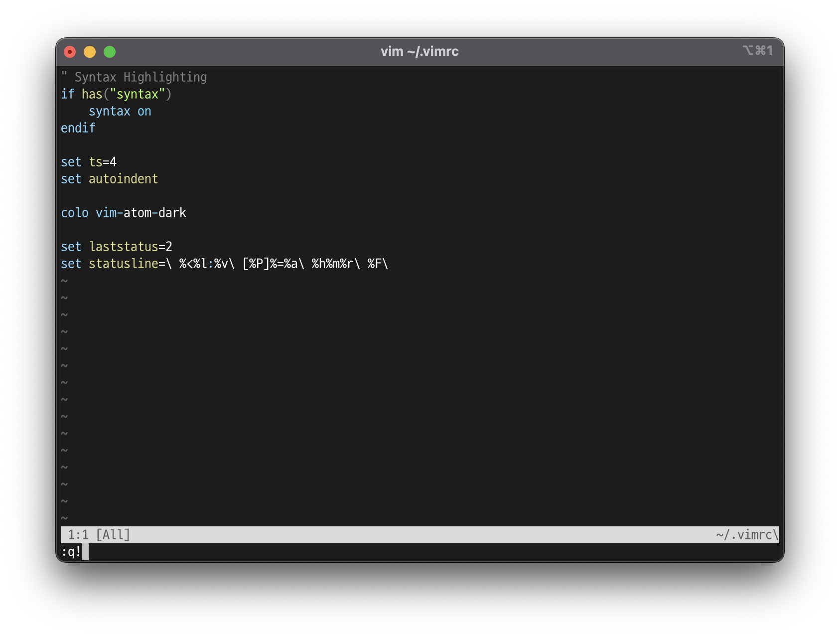Click the "set statusline=" line
This screenshot has width=840, height=636.
(225, 264)
